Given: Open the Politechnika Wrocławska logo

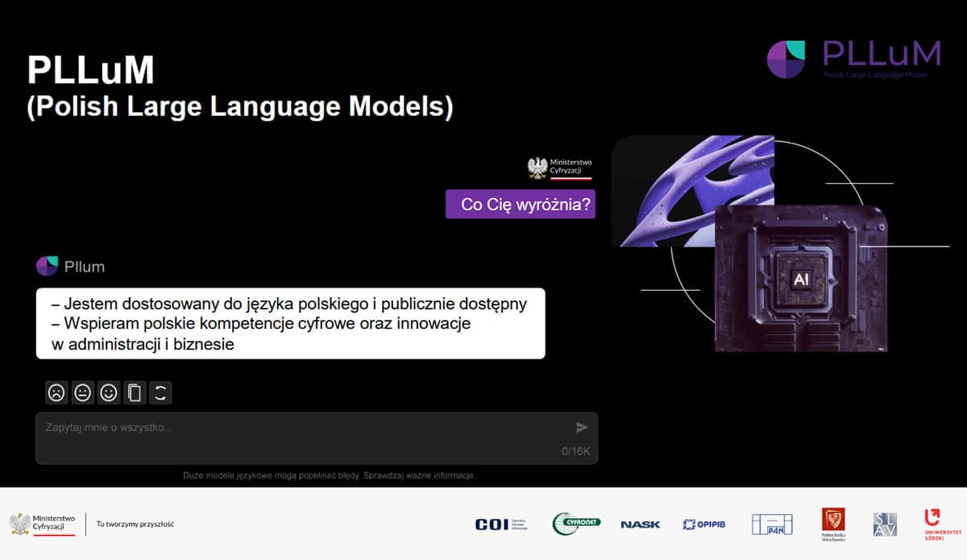Looking at the screenshot, I should 833,523.
